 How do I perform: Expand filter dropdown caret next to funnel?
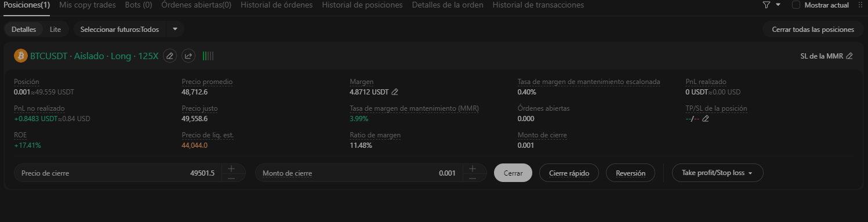pos(778,5)
